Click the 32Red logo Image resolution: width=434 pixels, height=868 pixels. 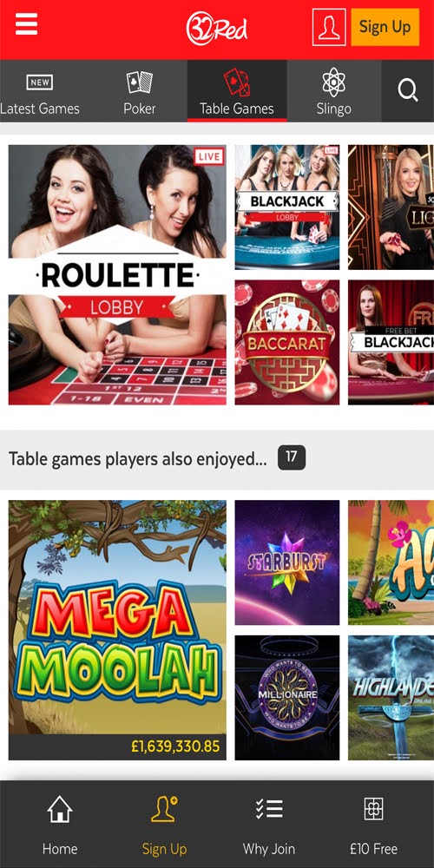click(217, 29)
